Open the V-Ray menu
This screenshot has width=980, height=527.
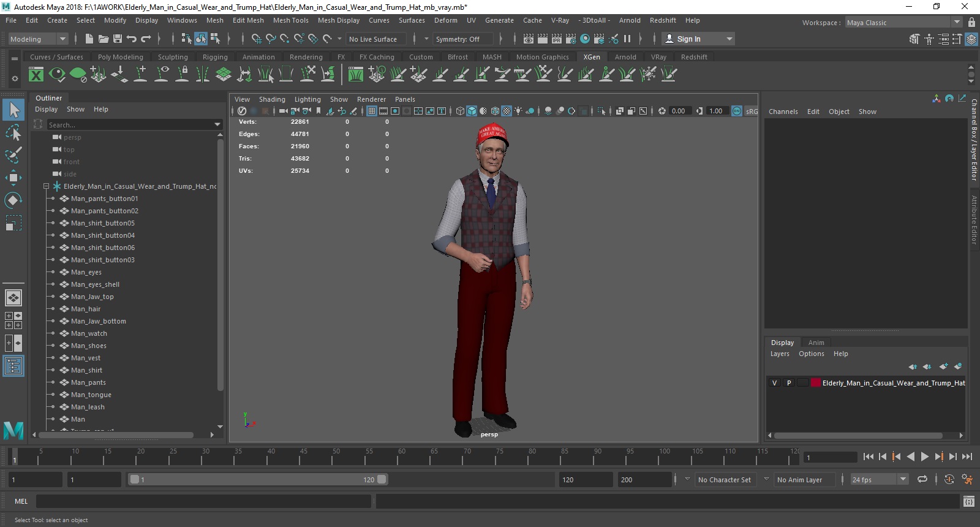560,20
